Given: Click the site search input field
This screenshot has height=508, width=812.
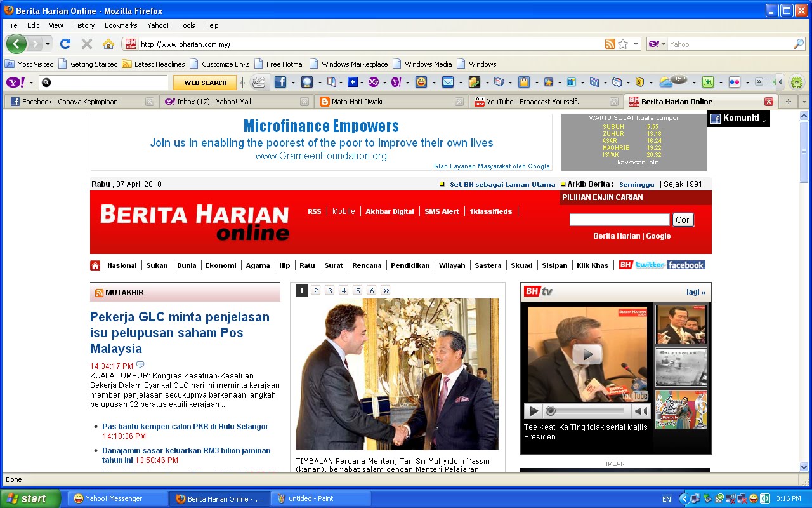Looking at the screenshot, I should (619, 220).
